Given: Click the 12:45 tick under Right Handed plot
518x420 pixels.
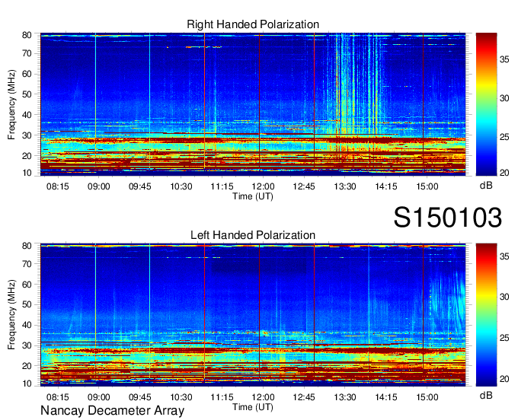Looking at the screenshot, I should coord(304,186).
